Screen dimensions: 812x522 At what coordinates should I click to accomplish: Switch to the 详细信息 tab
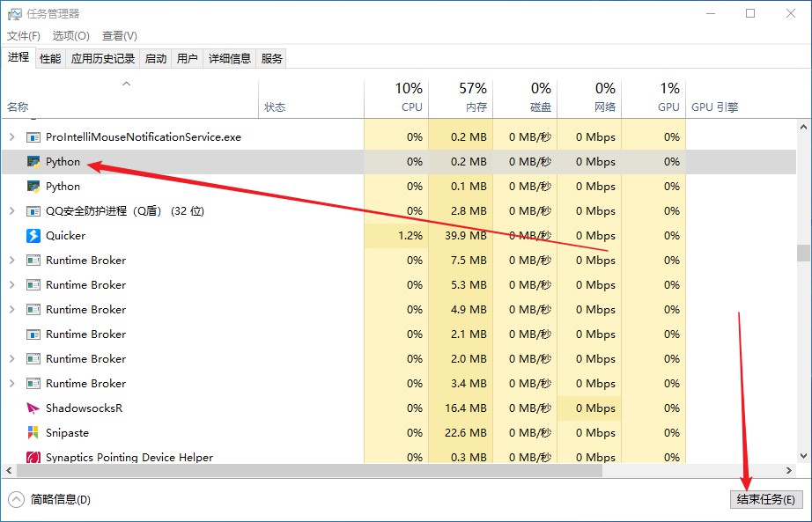click(x=229, y=58)
